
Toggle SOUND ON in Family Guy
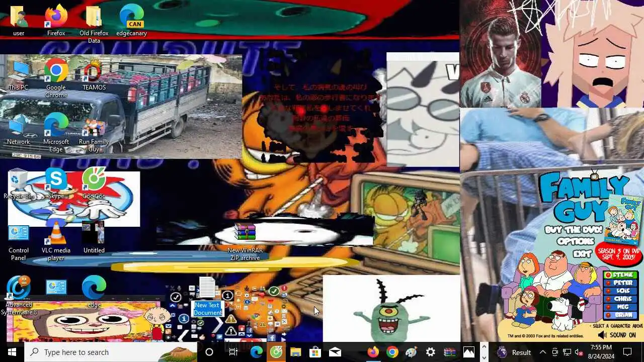click(617, 335)
